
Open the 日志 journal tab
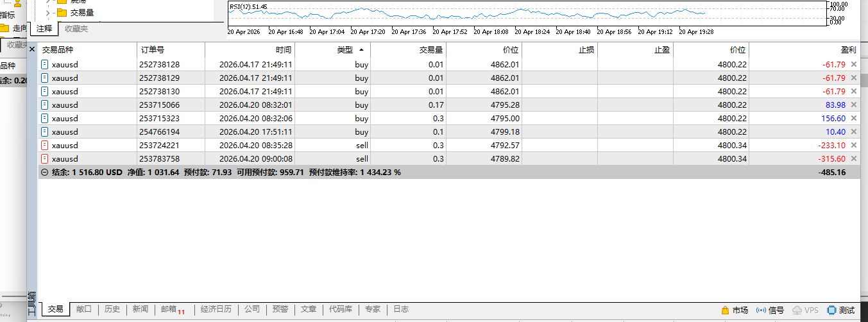pyautogui.click(x=401, y=309)
